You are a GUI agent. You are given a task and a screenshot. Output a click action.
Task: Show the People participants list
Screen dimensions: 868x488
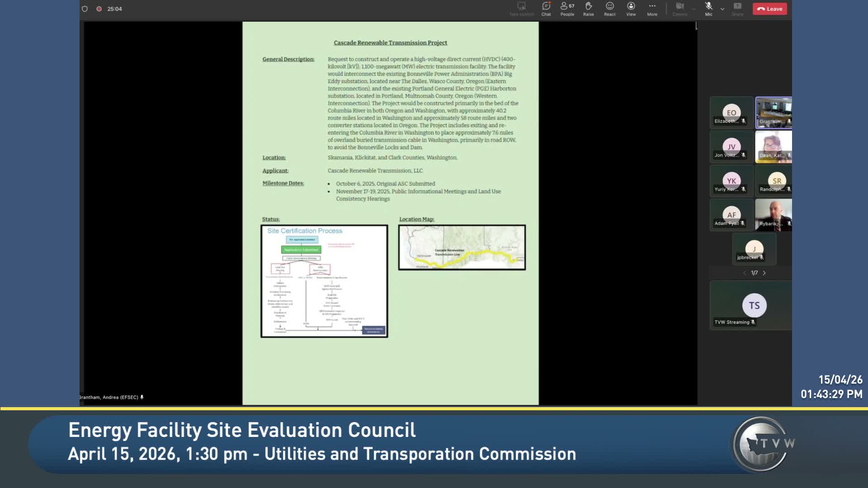point(567,9)
